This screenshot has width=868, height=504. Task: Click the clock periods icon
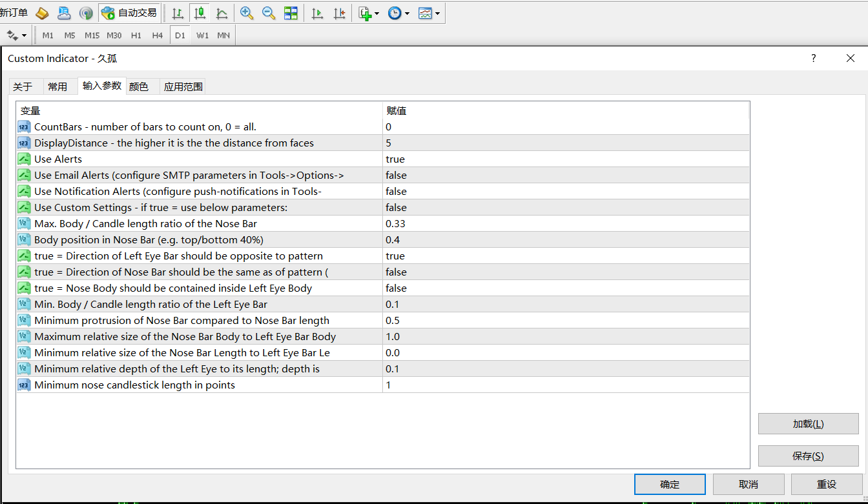pos(395,13)
